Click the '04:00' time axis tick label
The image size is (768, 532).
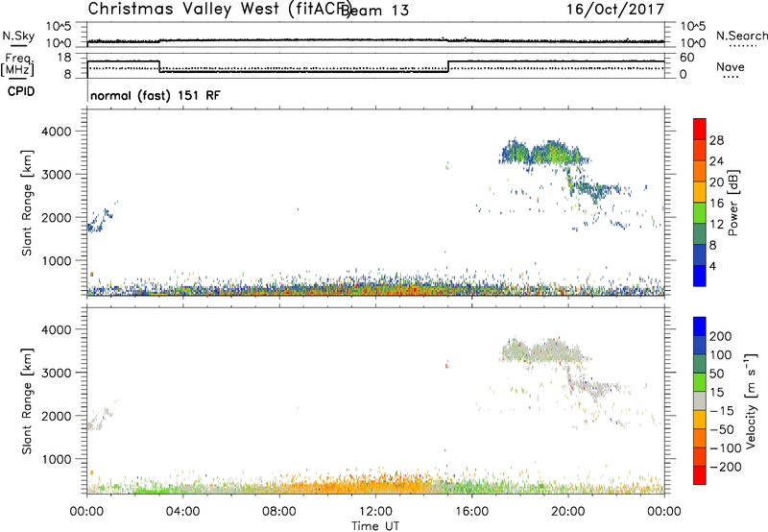[182, 512]
